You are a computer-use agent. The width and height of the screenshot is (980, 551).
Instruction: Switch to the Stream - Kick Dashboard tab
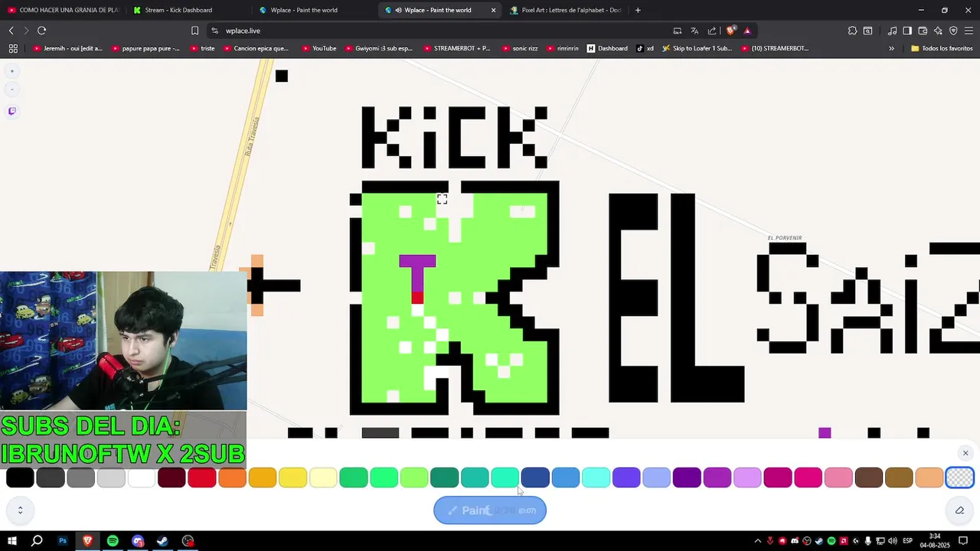point(188,10)
